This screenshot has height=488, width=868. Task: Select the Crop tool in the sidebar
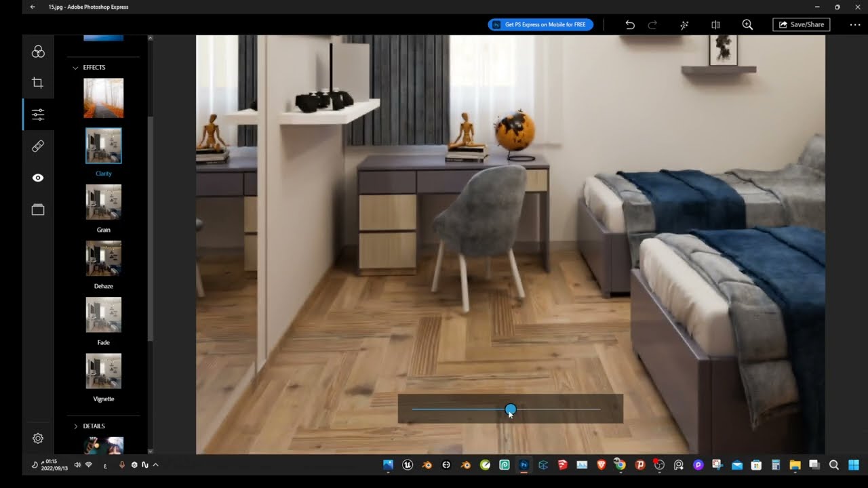pos(38,83)
